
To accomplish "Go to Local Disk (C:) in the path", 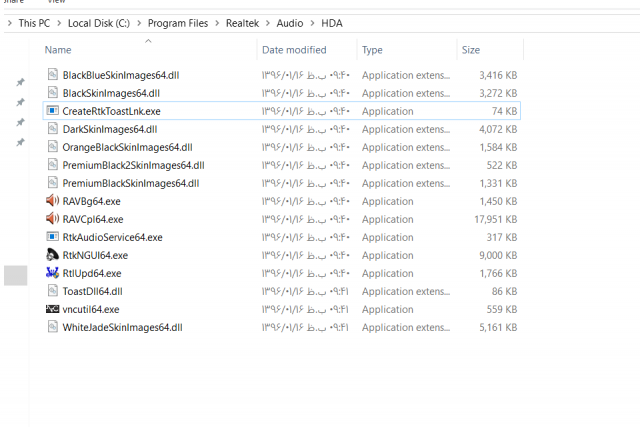I will [99, 23].
